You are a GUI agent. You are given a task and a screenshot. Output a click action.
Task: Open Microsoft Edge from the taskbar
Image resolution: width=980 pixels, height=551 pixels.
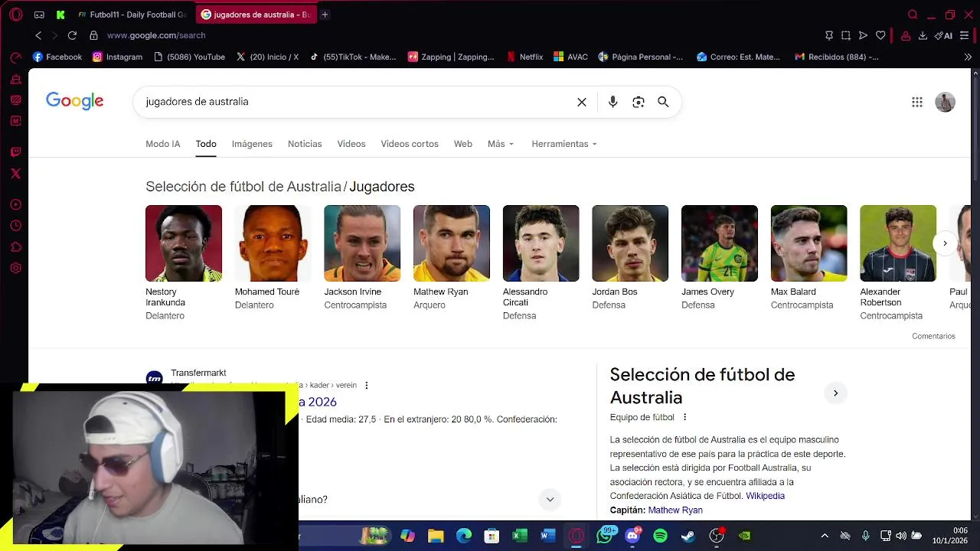(464, 536)
